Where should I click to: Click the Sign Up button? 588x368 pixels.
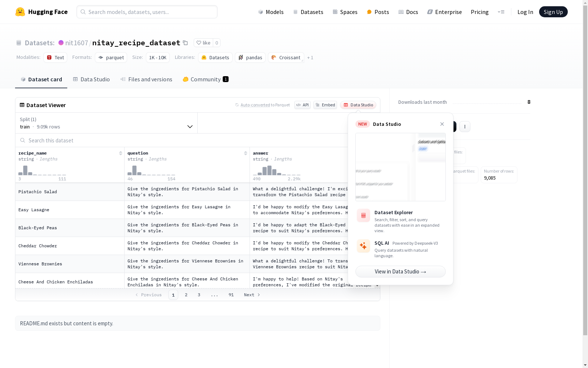(553, 12)
